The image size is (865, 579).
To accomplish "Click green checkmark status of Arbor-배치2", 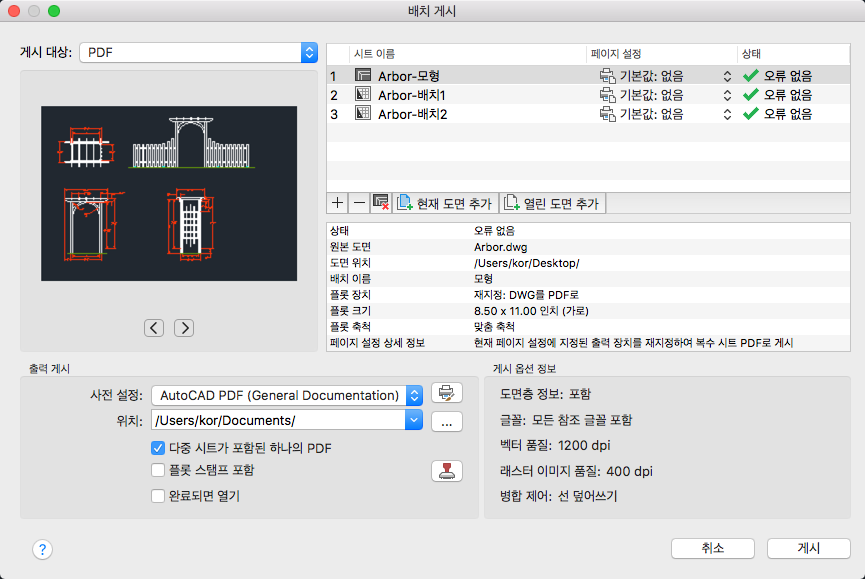I will tap(750, 114).
